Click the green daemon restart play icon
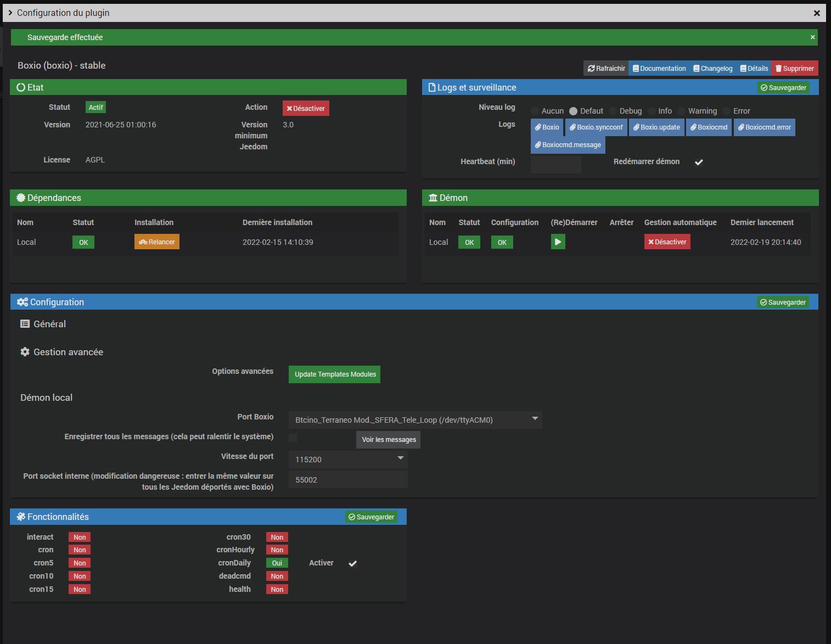 558,242
